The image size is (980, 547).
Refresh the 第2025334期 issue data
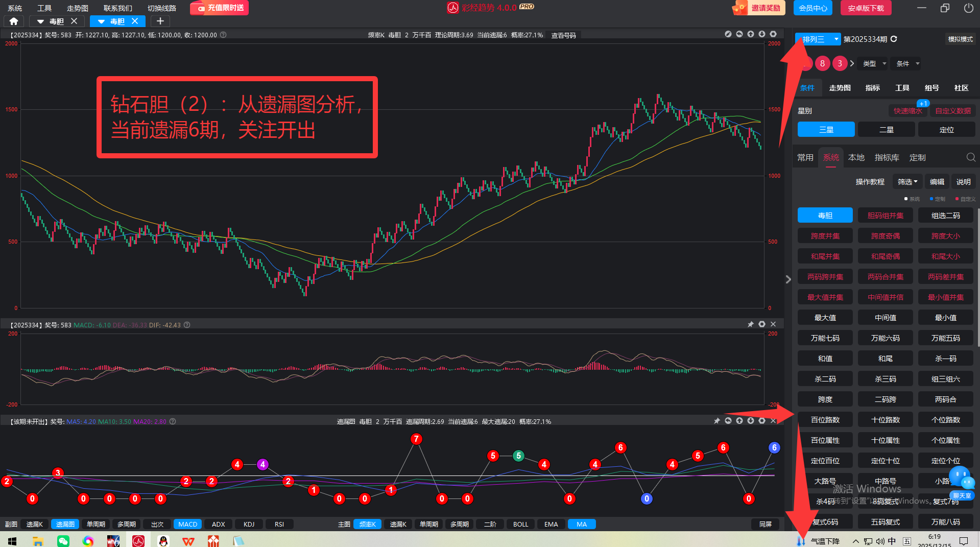pyautogui.click(x=894, y=39)
